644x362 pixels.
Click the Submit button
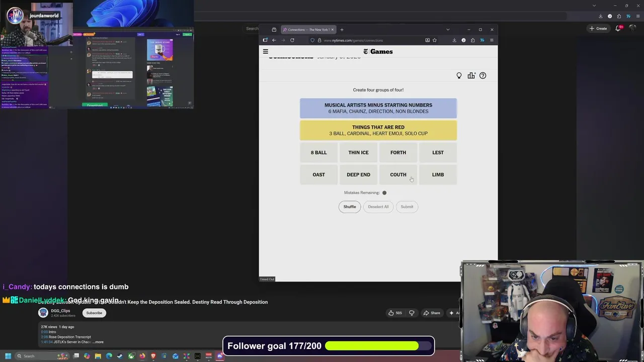point(407,207)
